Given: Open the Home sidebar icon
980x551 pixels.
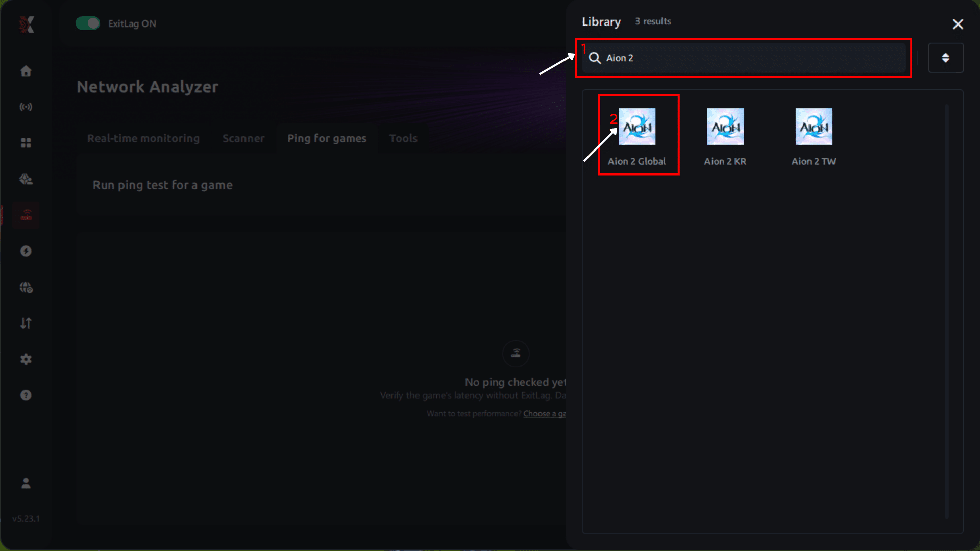Looking at the screenshot, I should (26, 71).
